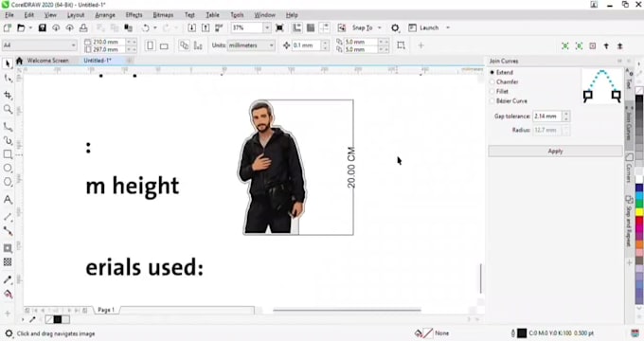Select the Color Eyedropper tool
The width and height of the screenshot is (644, 341).
click(8, 279)
